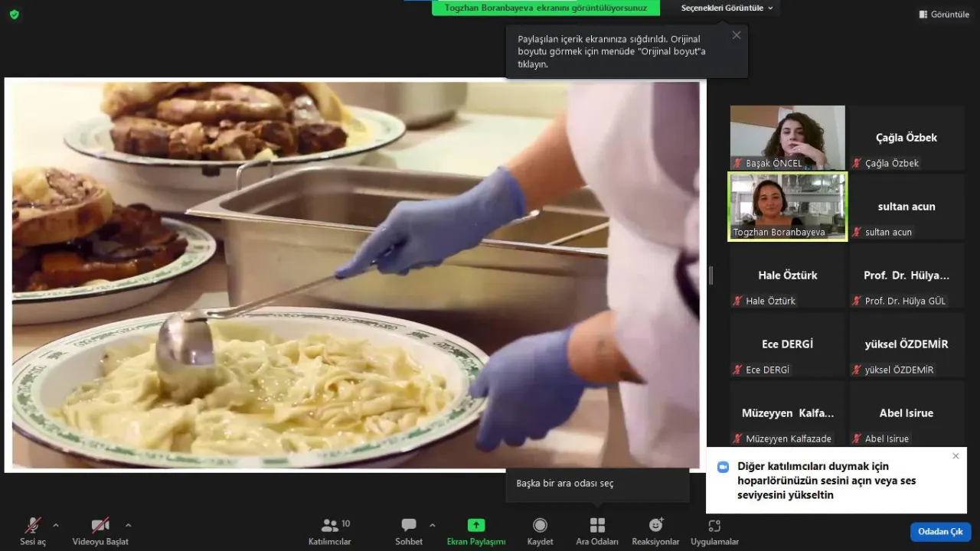Click the panel divider handle beside shared screen
The image size is (980, 551).
(x=710, y=275)
